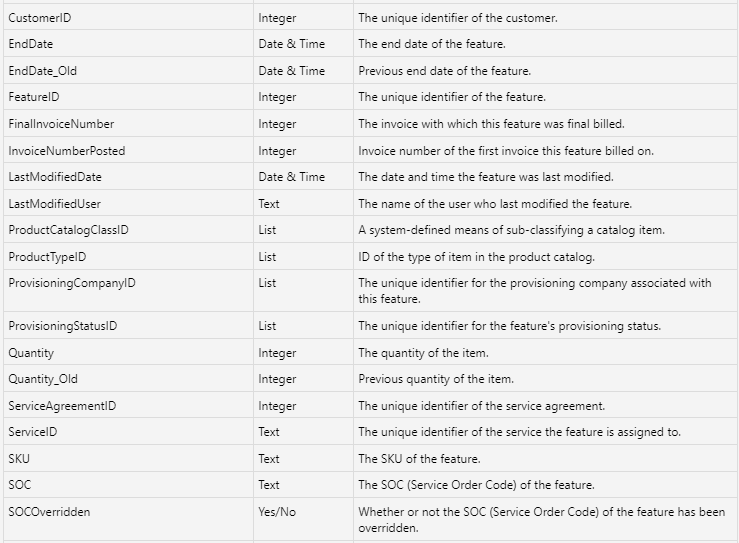Click the SOCOverridden field name
The height and width of the screenshot is (543, 739).
coord(49,512)
